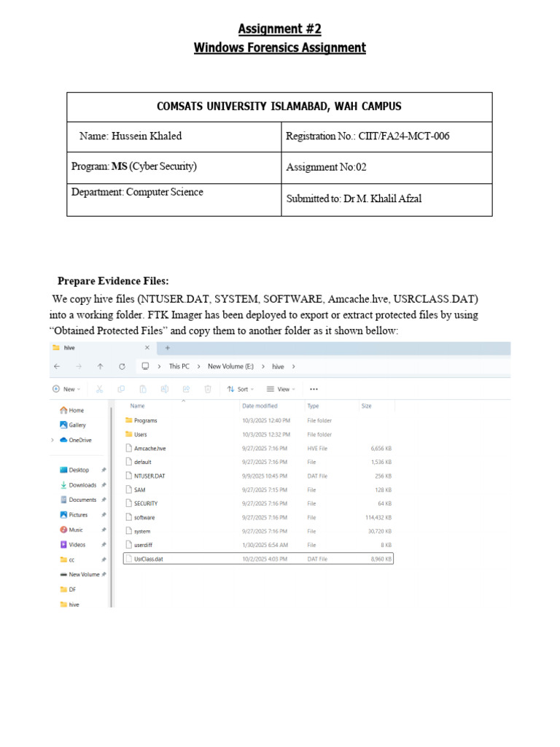Click the Delete trash icon
Screen dimensions: 560x747
[208, 390]
